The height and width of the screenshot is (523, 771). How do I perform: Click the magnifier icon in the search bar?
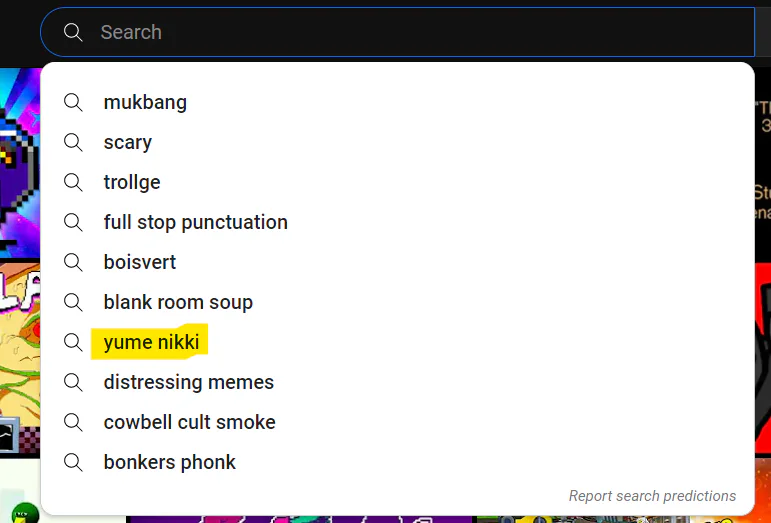[73, 32]
